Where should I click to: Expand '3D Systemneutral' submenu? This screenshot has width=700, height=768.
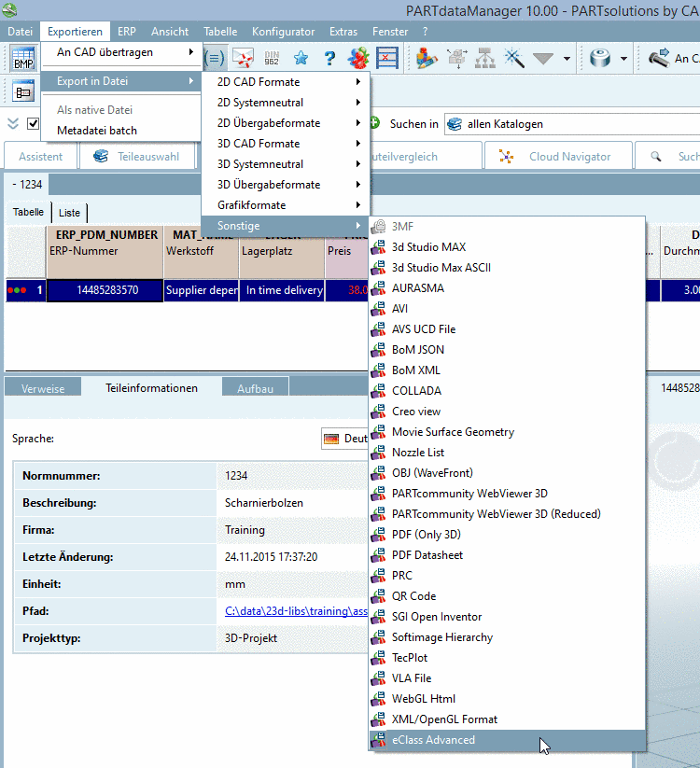tap(286, 164)
